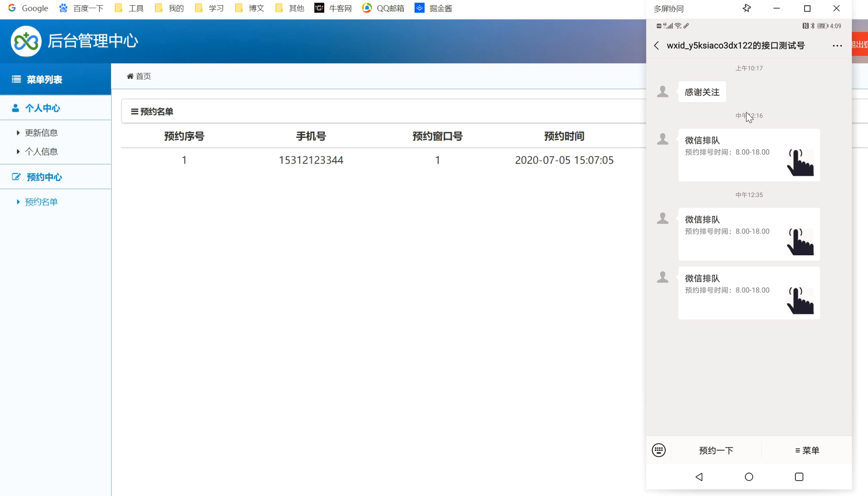868x496 pixels.
Task: Click the 个人中心 user icon
Action: click(x=15, y=108)
